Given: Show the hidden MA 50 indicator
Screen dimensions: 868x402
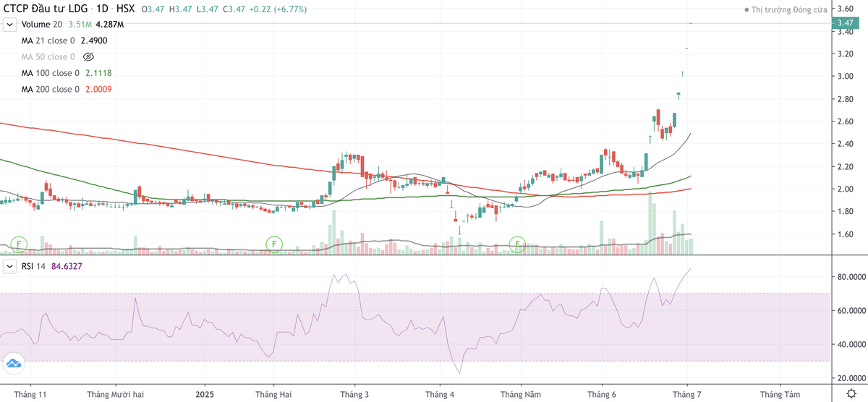Looking at the screenshot, I should (x=89, y=57).
